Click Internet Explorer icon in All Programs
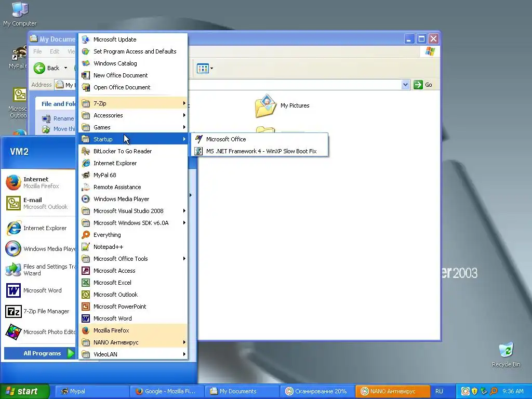The width and height of the screenshot is (532, 399). tap(86, 163)
